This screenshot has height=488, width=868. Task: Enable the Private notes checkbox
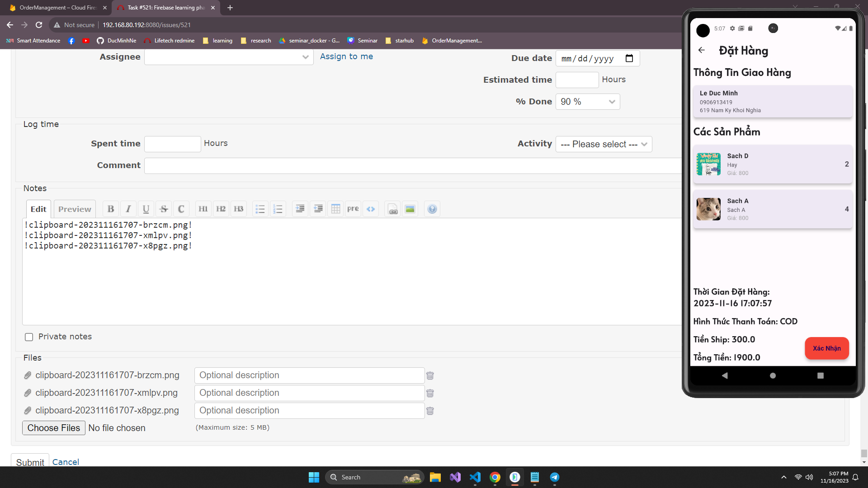[x=29, y=337]
